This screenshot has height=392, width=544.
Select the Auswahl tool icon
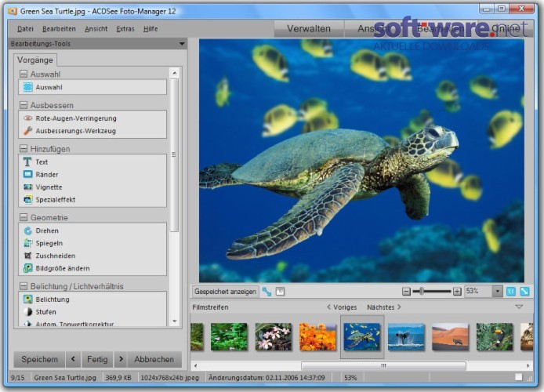click(27, 87)
